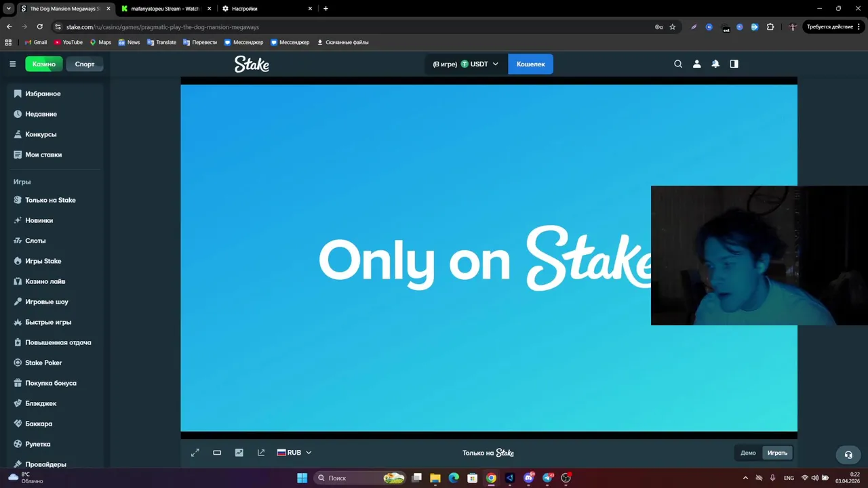This screenshot has width=868, height=488.
Task: Open Chrome extensions puzzle icon
Action: point(770,27)
